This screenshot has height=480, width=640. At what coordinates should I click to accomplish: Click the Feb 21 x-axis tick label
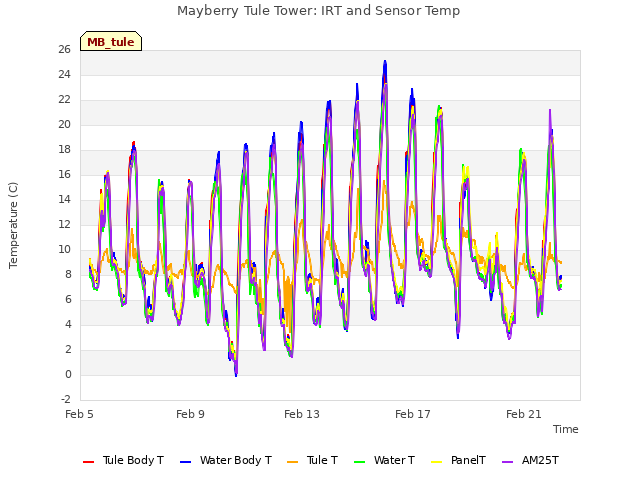524,414
